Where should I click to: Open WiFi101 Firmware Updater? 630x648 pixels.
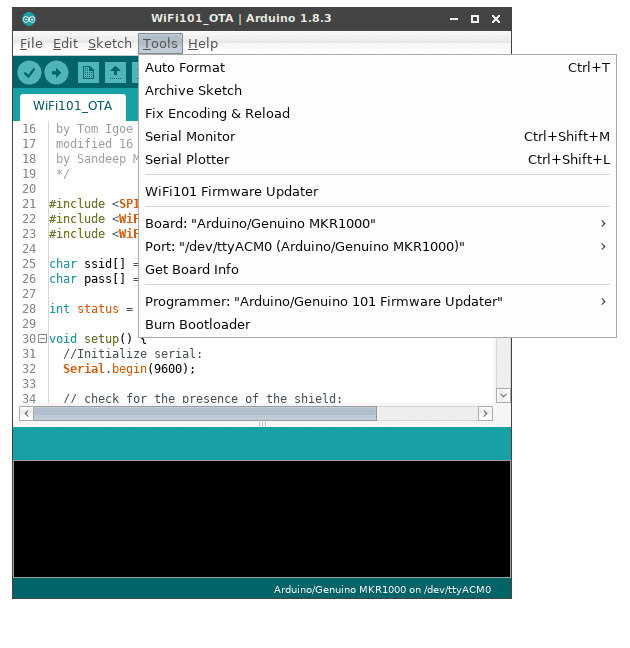[x=231, y=192]
